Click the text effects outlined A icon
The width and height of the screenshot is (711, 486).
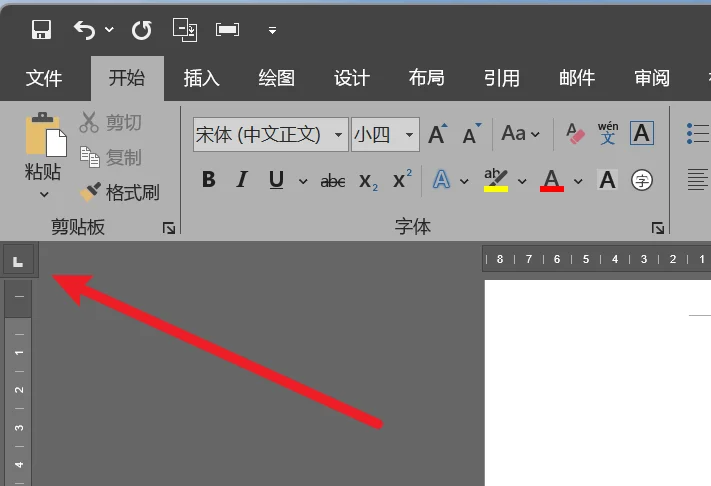(441, 180)
